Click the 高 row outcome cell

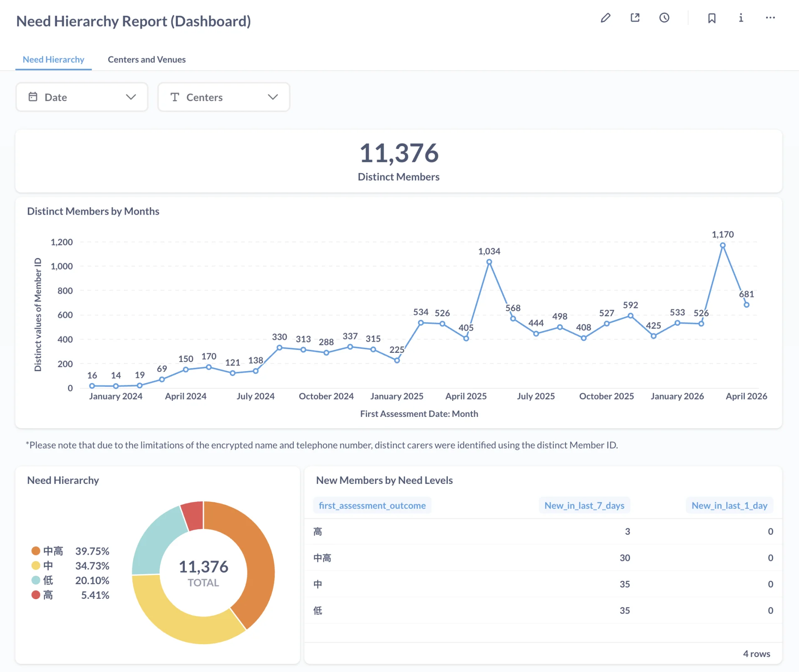(x=318, y=532)
